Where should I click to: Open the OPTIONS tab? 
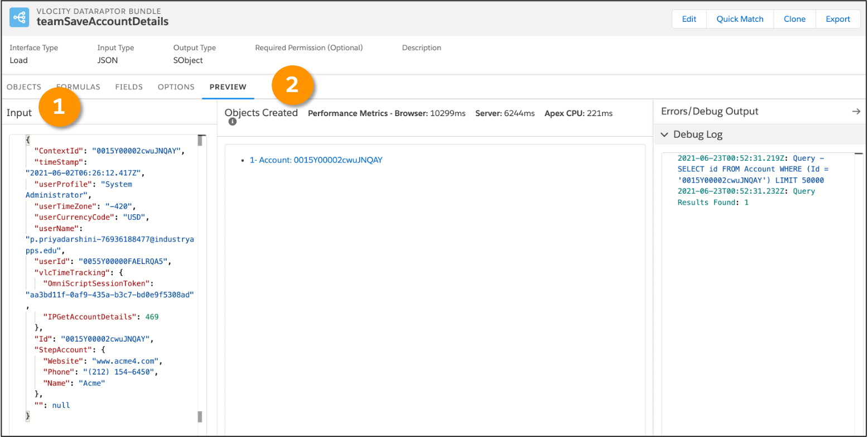[176, 87]
